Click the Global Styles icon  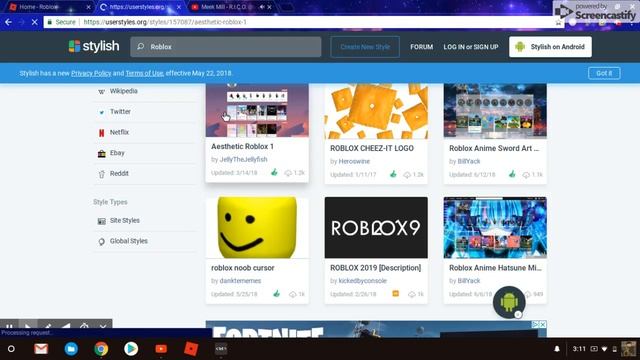point(102,242)
